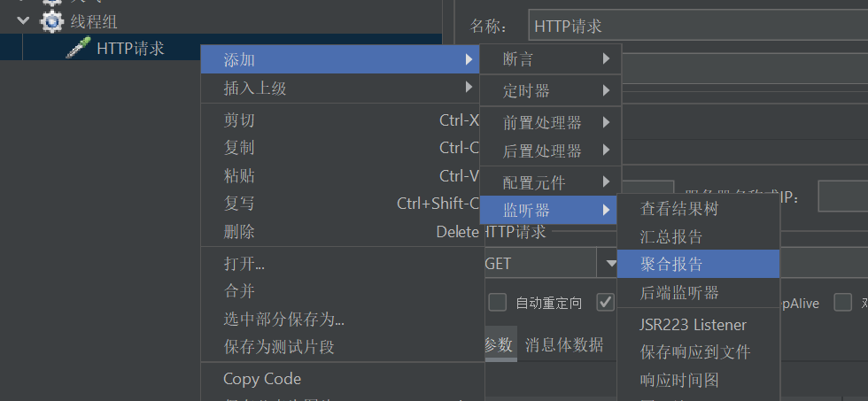Select the 线程组 tree item
This screenshot has width=868, height=401.
(94, 21)
